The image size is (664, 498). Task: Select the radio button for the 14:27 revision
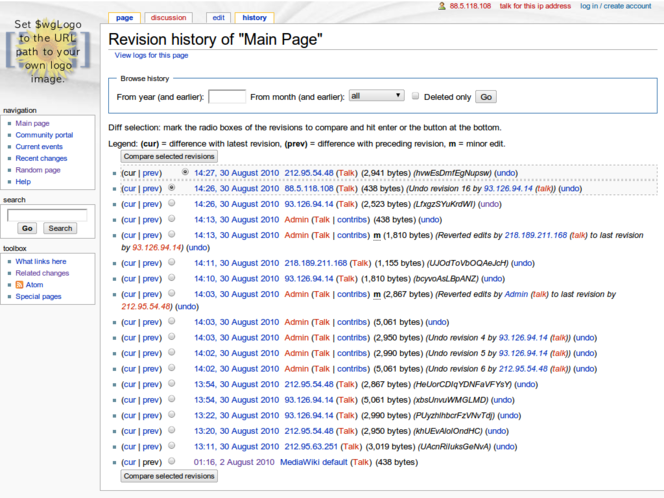(185, 172)
